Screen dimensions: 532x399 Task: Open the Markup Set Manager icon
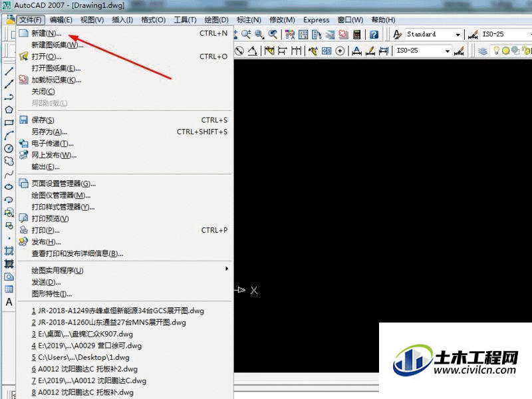pyautogui.click(x=343, y=35)
